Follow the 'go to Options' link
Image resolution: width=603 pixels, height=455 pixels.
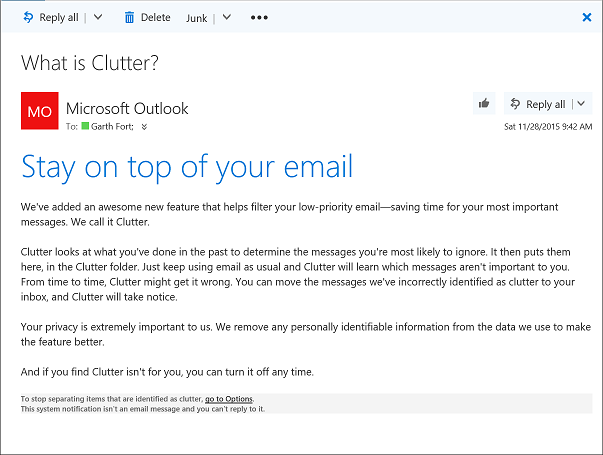(x=229, y=400)
